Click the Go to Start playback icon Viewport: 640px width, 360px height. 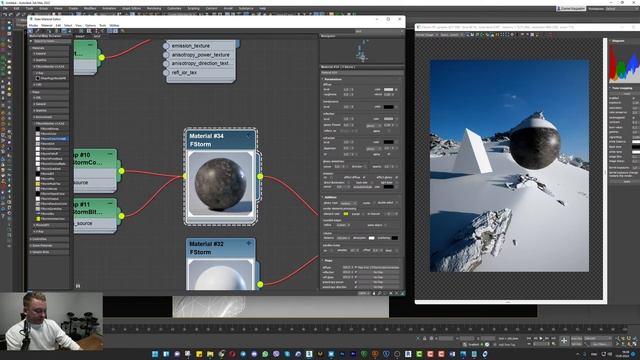pos(529,338)
